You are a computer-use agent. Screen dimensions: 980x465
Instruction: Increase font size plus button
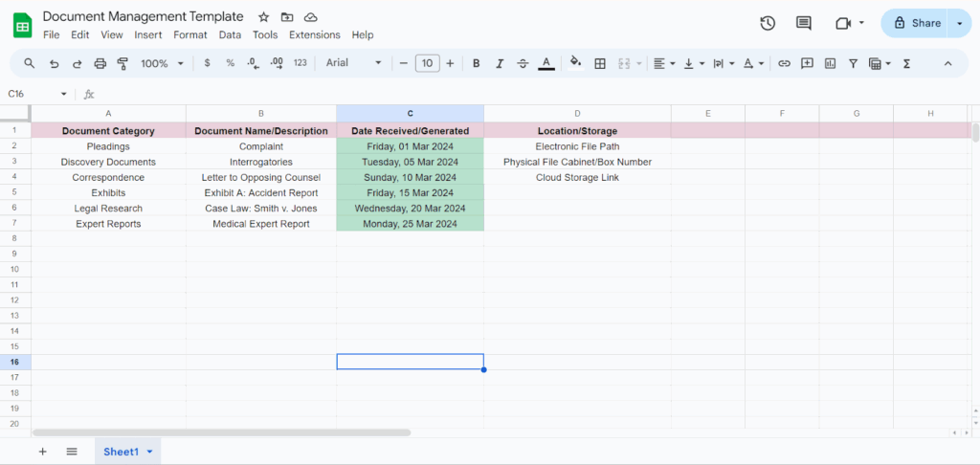coord(450,63)
